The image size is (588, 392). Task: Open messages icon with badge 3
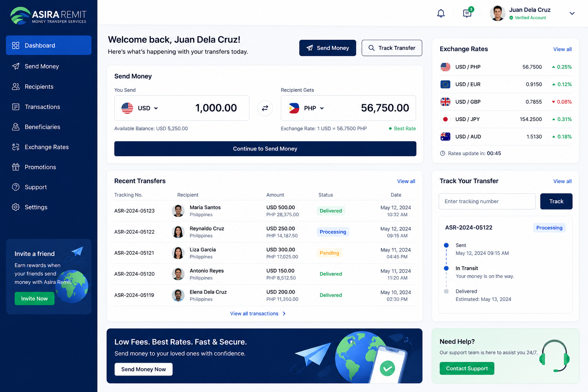[x=468, y=13]
